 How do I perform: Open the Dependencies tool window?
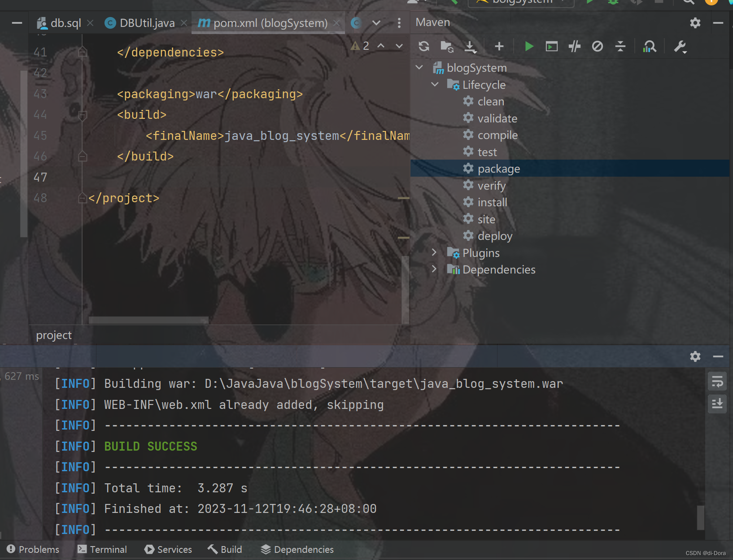pos(297,549)
